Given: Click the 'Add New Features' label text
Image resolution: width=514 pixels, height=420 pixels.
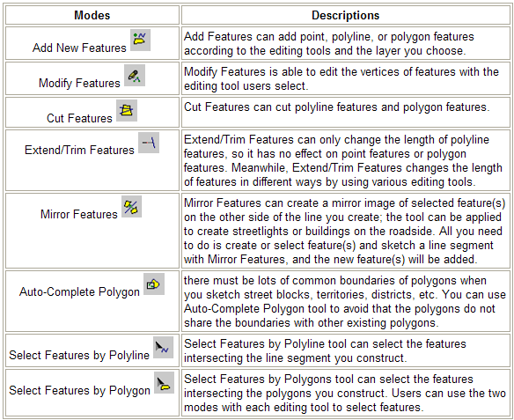Looking at the screenshot, I should coord(79,48).
